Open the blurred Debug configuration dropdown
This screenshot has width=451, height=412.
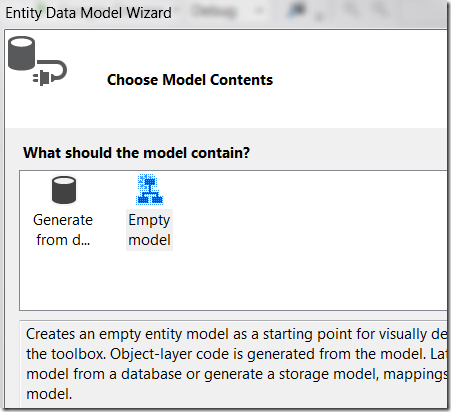[215, 12]
